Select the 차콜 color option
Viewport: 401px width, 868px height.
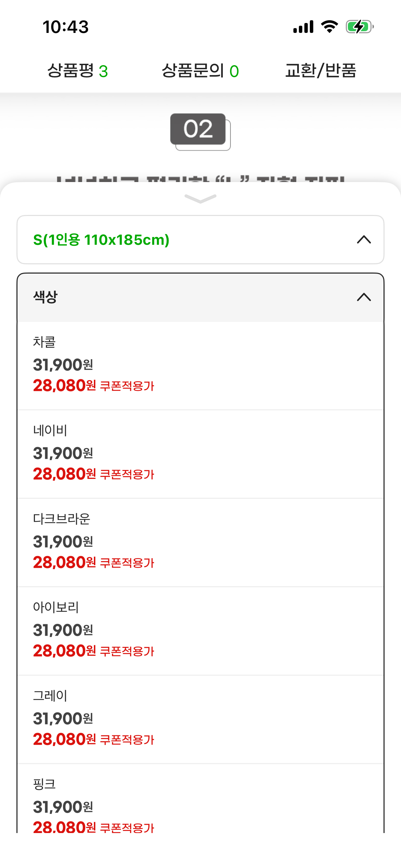pyautogui.click(x=200, y=365)
